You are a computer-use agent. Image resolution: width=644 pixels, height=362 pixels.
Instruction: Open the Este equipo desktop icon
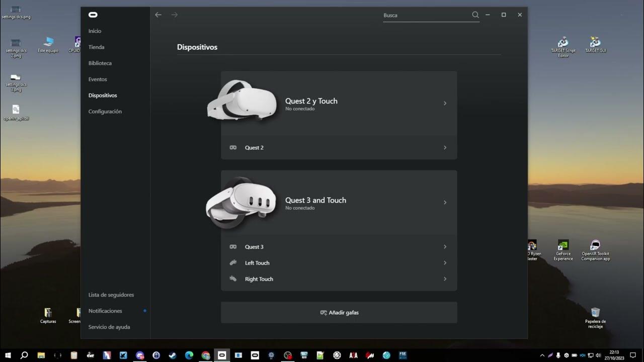click(48, 44)
